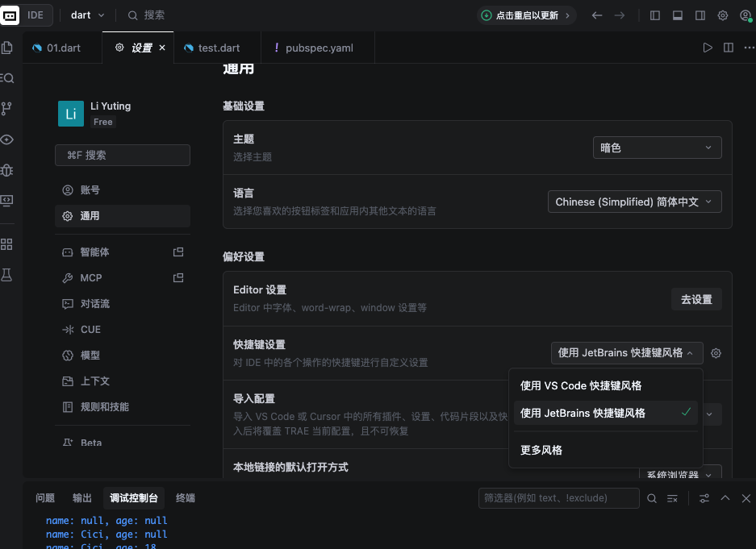Click the split editor icon
756x549 pixels.
pyautogui.click(x=729, y=48)
